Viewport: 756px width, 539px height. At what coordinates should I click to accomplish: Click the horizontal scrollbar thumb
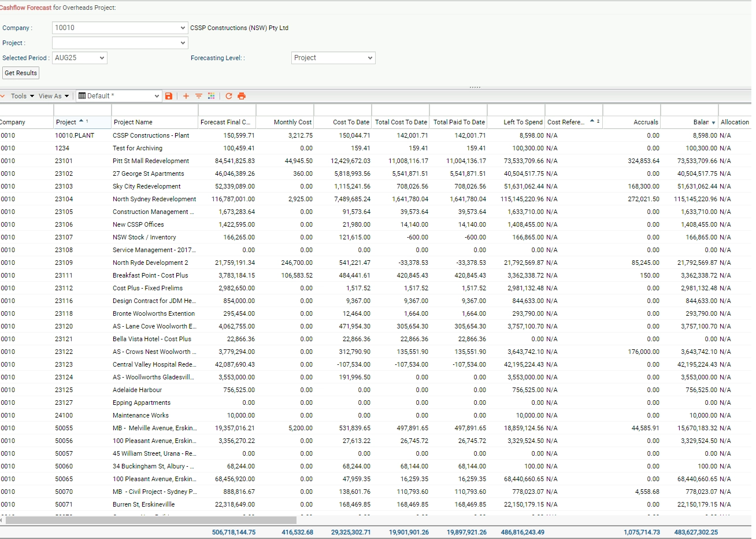click(x=151, y=520)
